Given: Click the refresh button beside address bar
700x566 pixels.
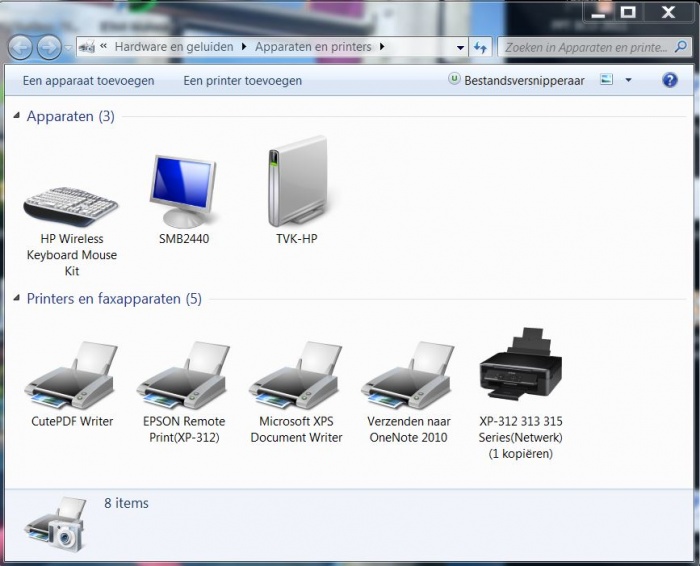Looking at the screenshot, I should (x=480, y=47).
